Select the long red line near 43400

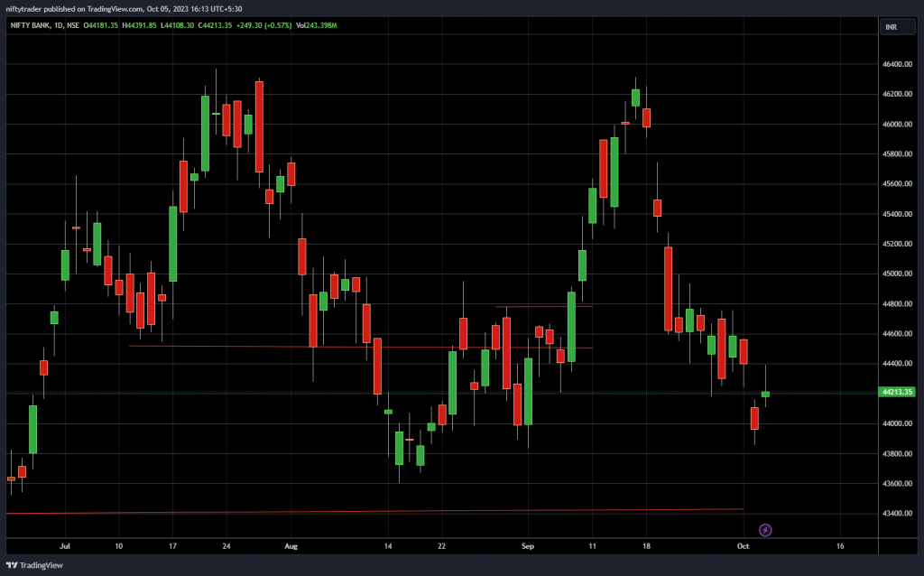(x=374, y=511)
